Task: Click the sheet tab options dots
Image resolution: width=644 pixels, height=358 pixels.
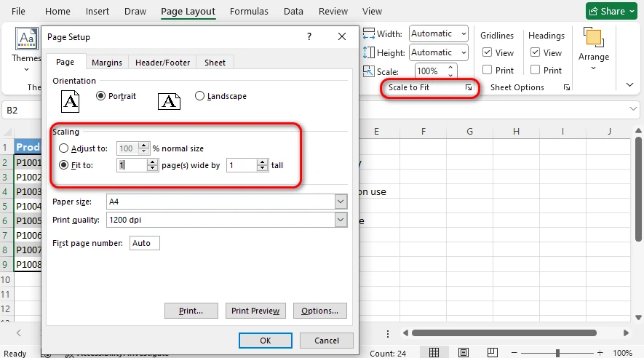Action: point(388,333)
